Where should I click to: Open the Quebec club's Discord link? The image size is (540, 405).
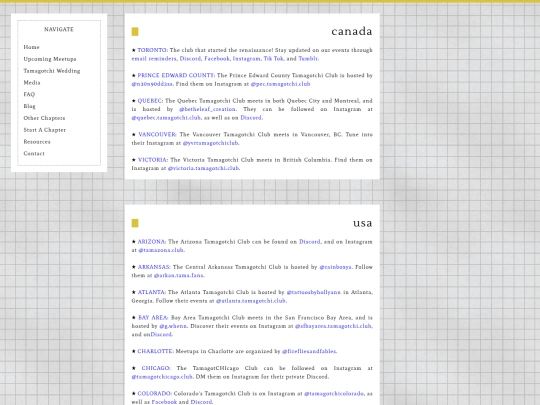point(251,118)
